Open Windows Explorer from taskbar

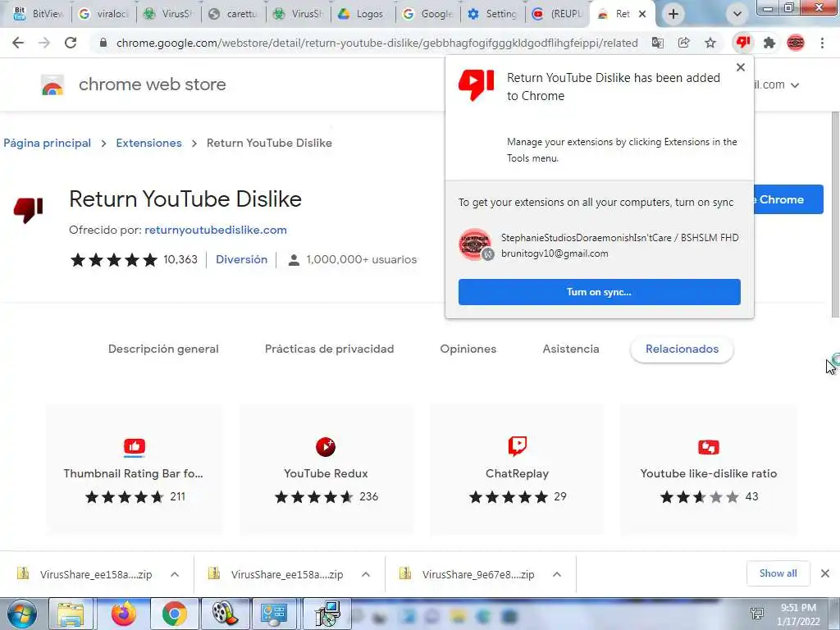(71, 614)
